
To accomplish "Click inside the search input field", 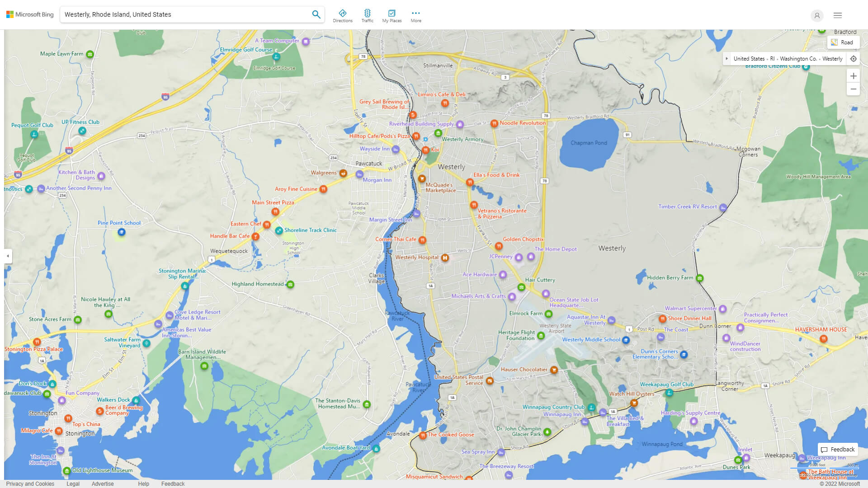I will 181,14.
